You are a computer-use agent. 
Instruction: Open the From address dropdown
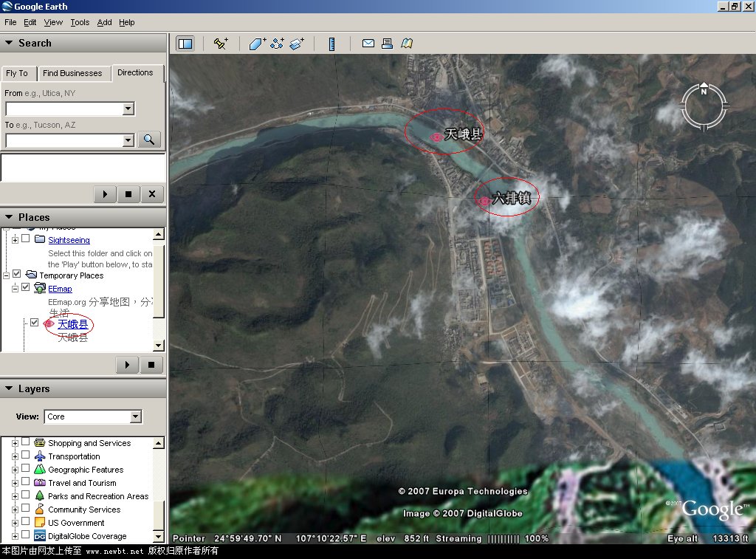click(128, 109)
